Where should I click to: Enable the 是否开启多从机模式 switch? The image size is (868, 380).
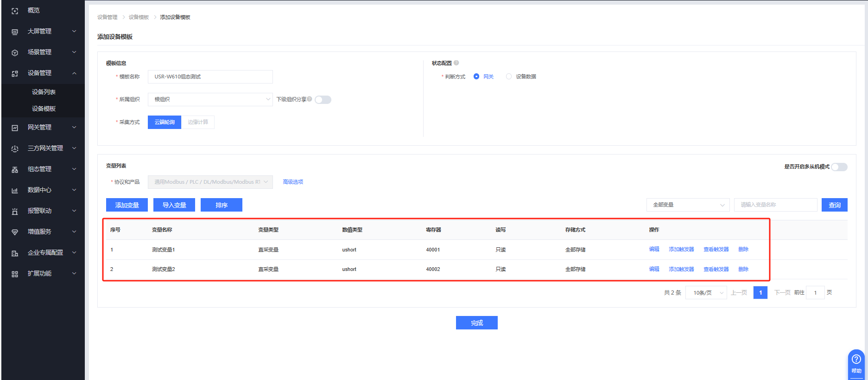pyautogui.click(x=839, y=167)
